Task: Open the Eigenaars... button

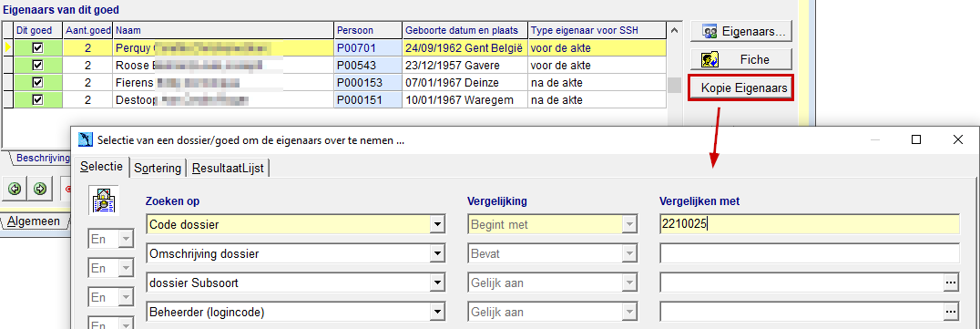Action: tap(740, 30)
